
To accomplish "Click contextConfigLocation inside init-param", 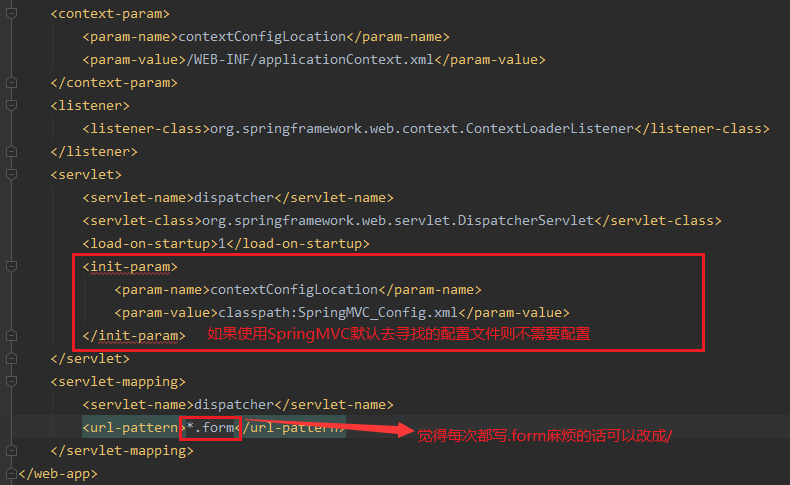I will pos(294,290).
